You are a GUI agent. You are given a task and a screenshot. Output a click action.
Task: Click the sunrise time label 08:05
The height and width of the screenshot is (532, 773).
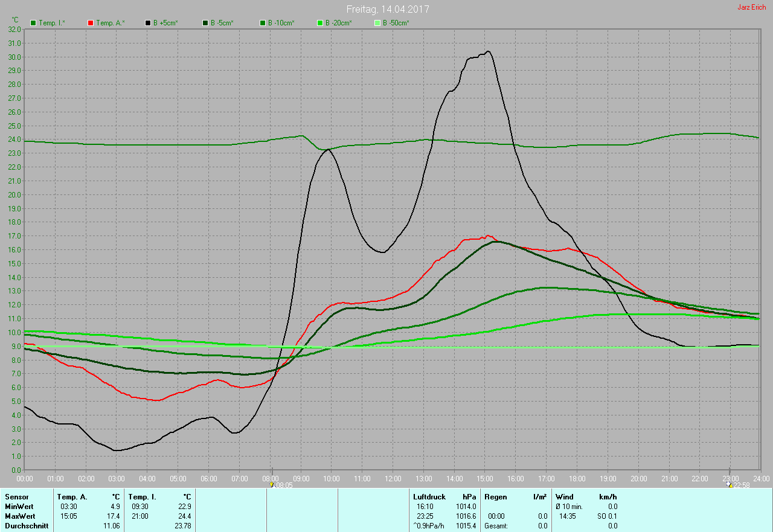[x=284, y=485]
